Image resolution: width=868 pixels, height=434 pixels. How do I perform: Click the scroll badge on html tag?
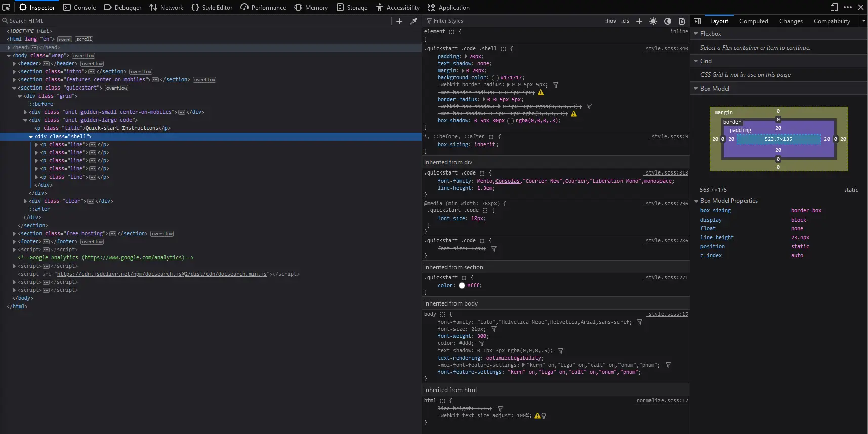click(x=84, y=39)
